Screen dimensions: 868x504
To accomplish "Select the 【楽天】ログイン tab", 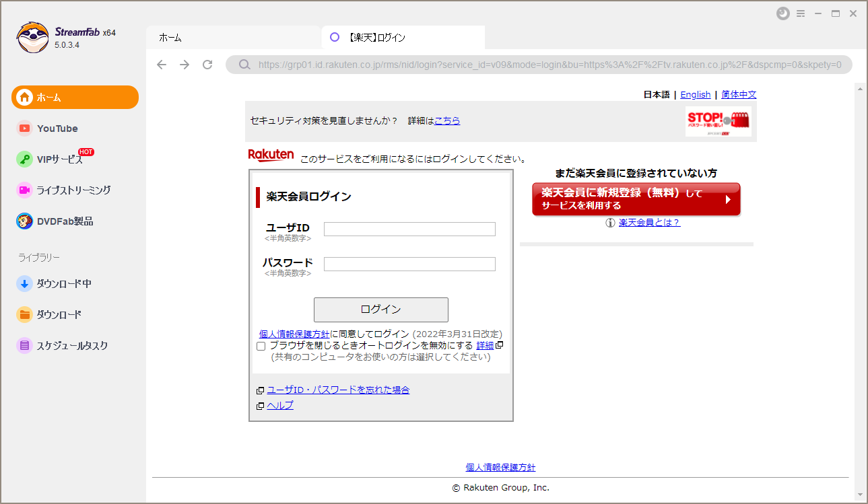I will (403, 38).
